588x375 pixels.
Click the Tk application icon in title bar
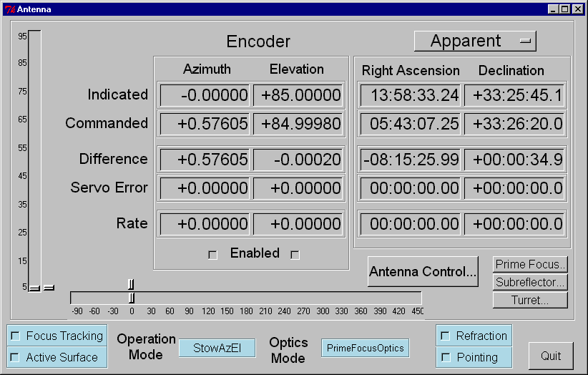pos(10,9)
